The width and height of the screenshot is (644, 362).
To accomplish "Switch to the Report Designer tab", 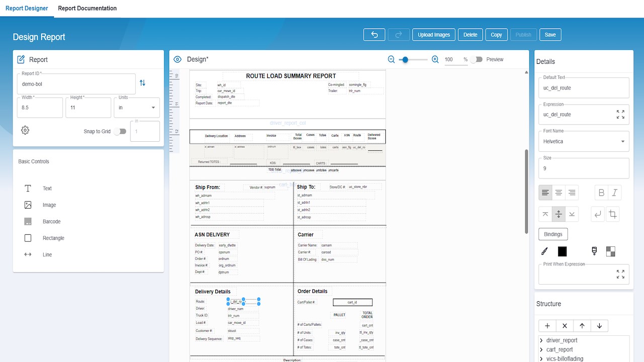I will point(27,9).
